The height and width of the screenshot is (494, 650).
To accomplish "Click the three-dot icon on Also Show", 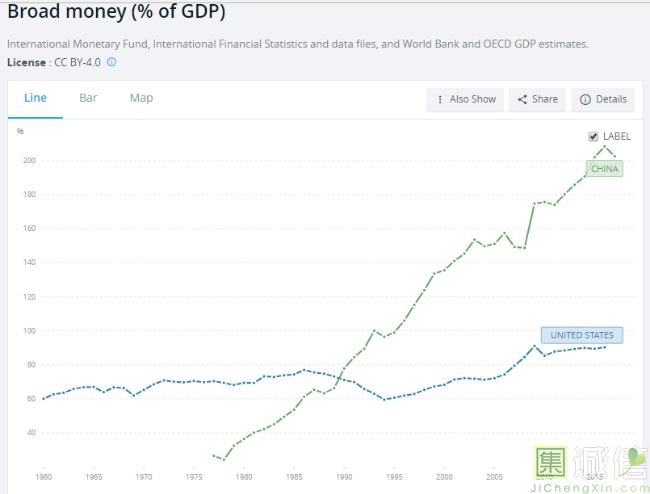I will tap(440, 99).
